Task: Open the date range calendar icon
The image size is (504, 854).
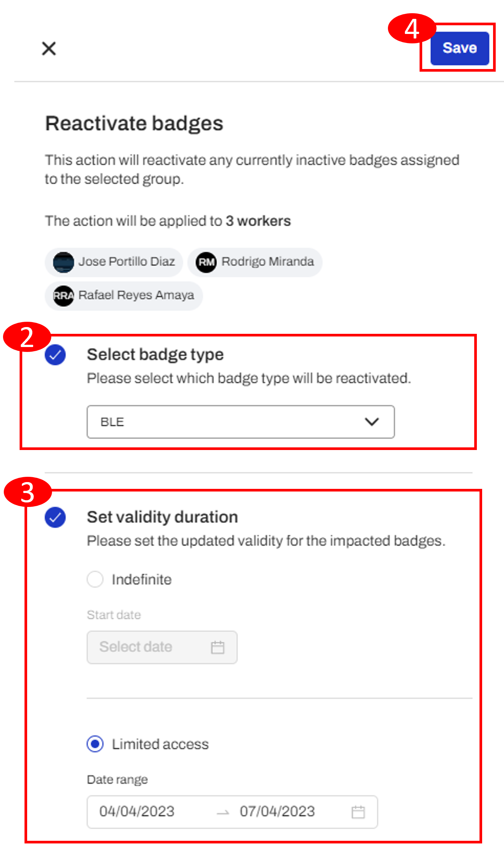Action: pyautogui.click(x=358, y=812)
